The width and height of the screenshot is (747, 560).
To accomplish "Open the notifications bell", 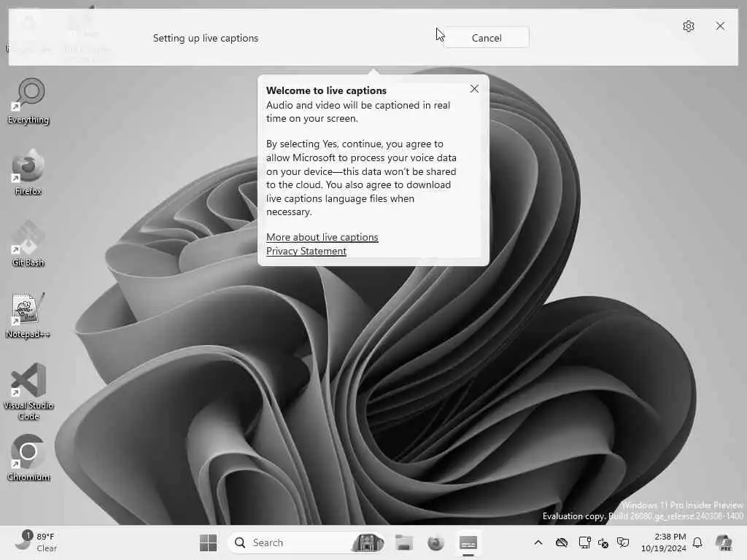I will point(697,542).
